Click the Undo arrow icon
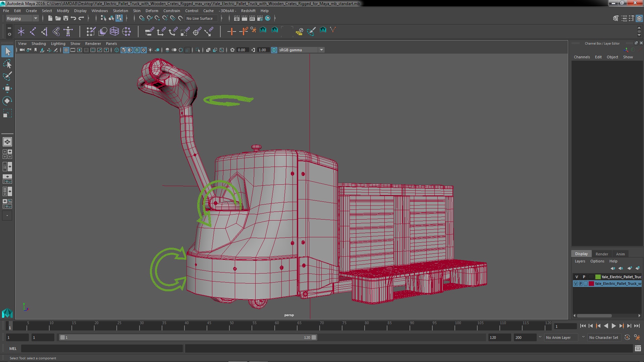 click(x=73, y=18)
